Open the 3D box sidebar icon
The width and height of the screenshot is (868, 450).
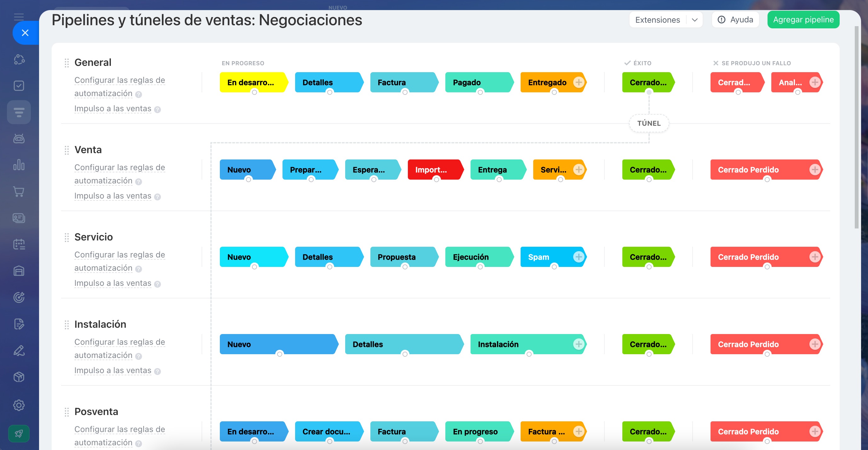tap(19, 377)
